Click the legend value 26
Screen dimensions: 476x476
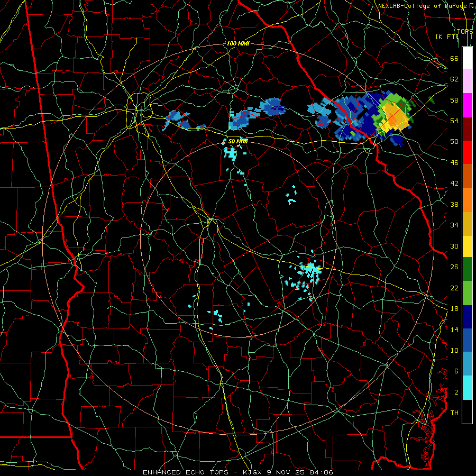[454, 267]
